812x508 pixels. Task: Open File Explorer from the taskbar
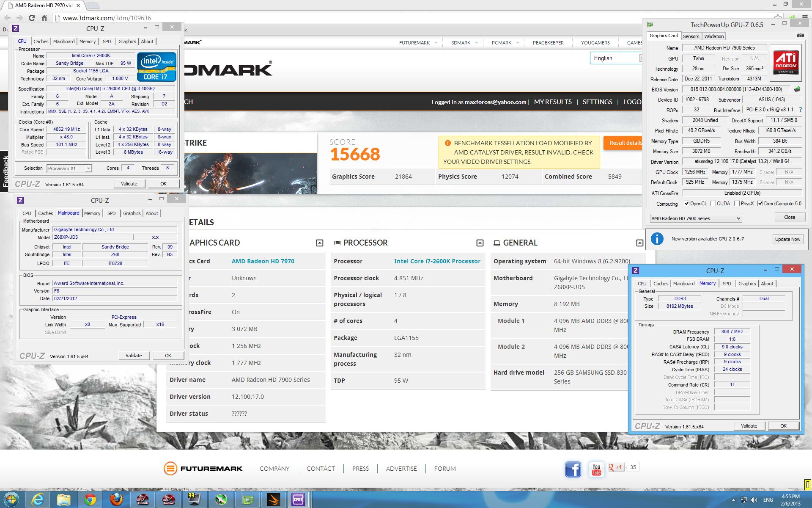(x=64, y=500)
